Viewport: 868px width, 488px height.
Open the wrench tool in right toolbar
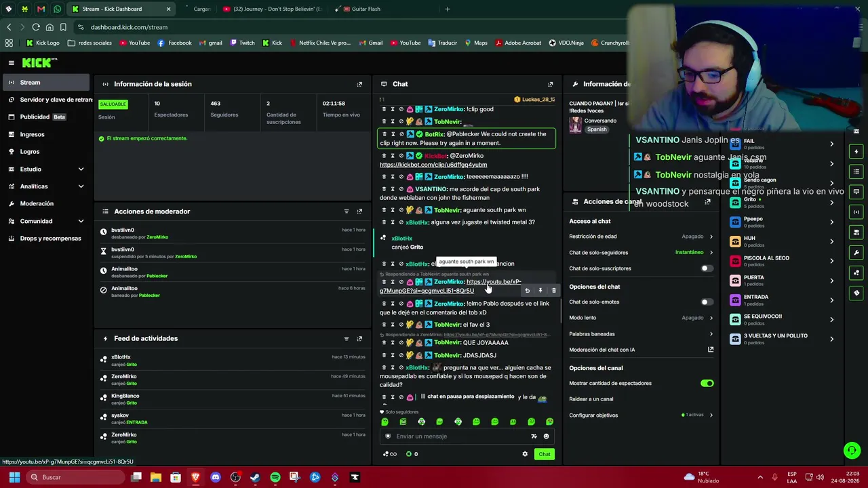click(856, 253)
